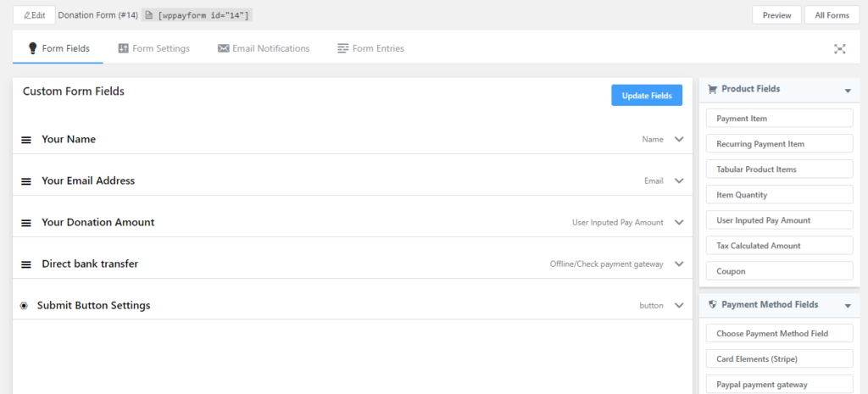The image size is (868, 394).
Task: Open the Email Notifications tab
Action: 264,49
